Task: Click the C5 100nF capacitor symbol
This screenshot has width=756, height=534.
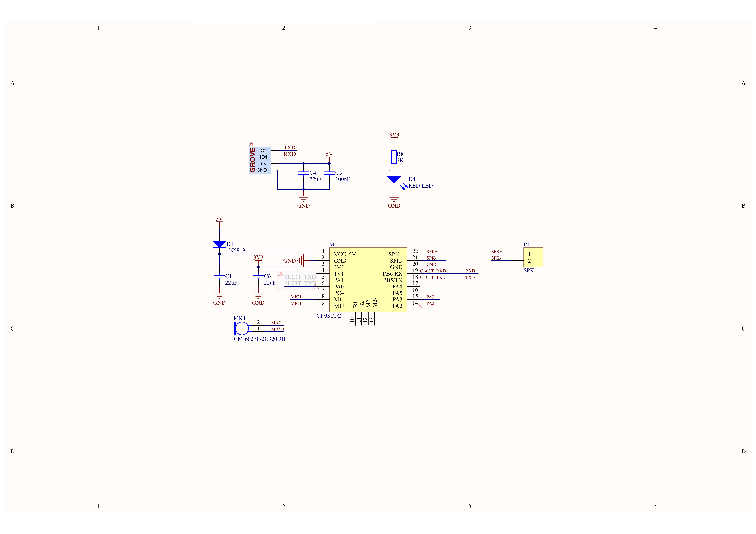Action: click(329, 173)
